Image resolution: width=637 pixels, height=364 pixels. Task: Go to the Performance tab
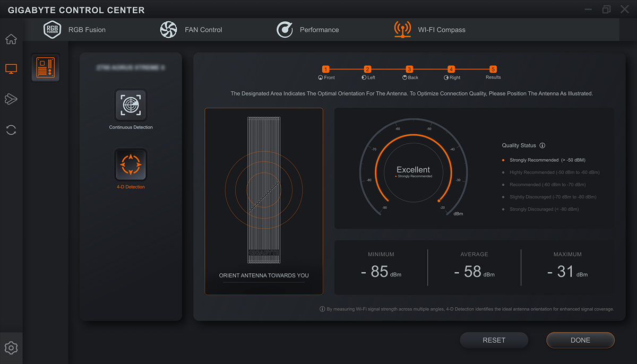(308, 30)
